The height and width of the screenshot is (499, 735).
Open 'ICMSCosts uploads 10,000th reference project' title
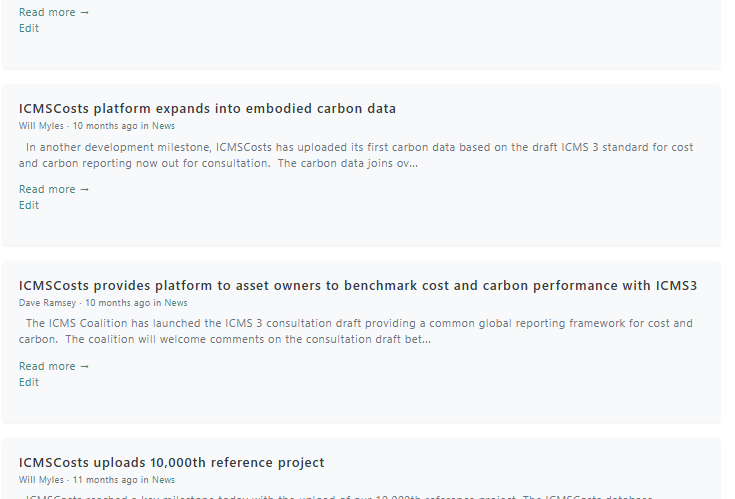tap(172, 463)
